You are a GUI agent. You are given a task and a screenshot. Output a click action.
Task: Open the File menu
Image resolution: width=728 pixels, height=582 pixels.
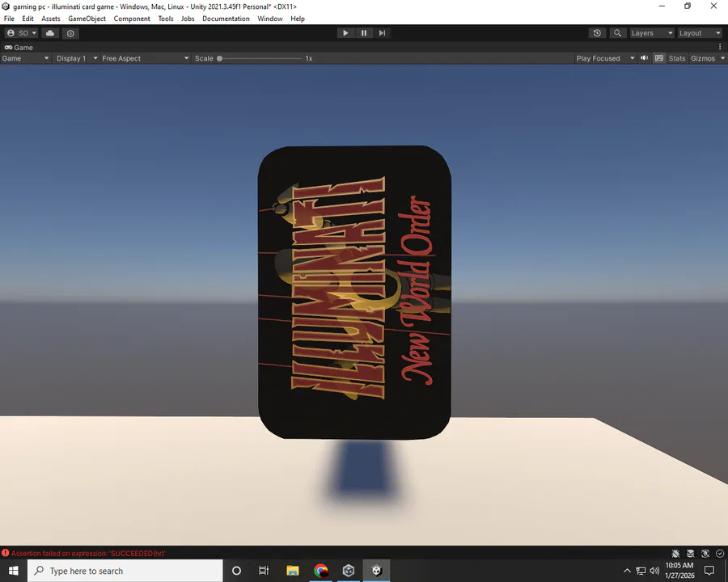9,19
